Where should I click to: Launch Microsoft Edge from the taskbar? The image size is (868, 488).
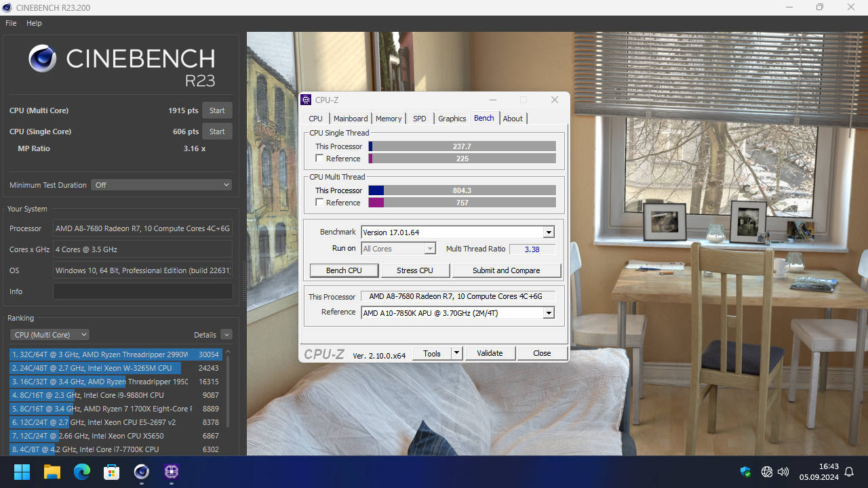[x=82, y=471]
